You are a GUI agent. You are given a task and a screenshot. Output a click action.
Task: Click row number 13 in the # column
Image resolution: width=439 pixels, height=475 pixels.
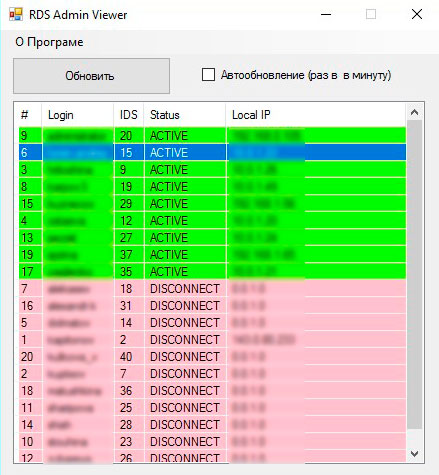27,238
